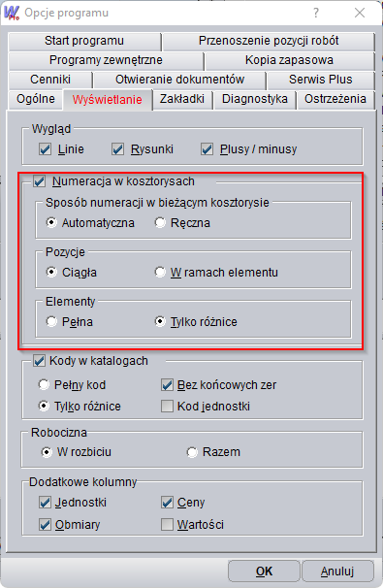Toggle Kody w katalogach checkbox

pyautogui.click(x=39, y=361)
